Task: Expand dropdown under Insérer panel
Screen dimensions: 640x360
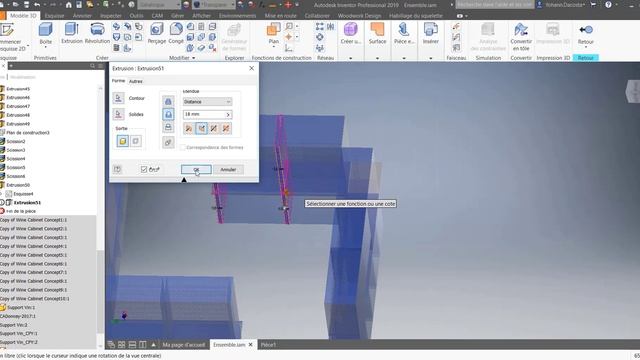Action: (431, 58)
